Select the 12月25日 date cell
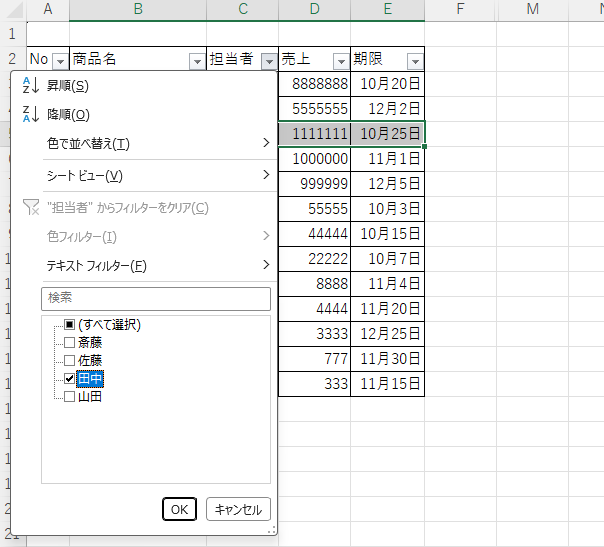The image size is (604, 547). tap(388, 334)
